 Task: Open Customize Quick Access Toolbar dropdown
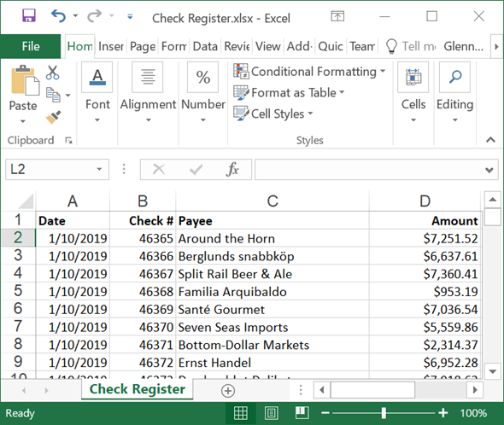[x=130, y=16]
